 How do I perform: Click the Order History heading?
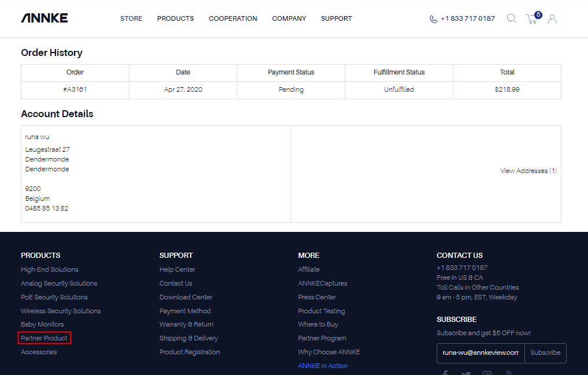(52, 53)
